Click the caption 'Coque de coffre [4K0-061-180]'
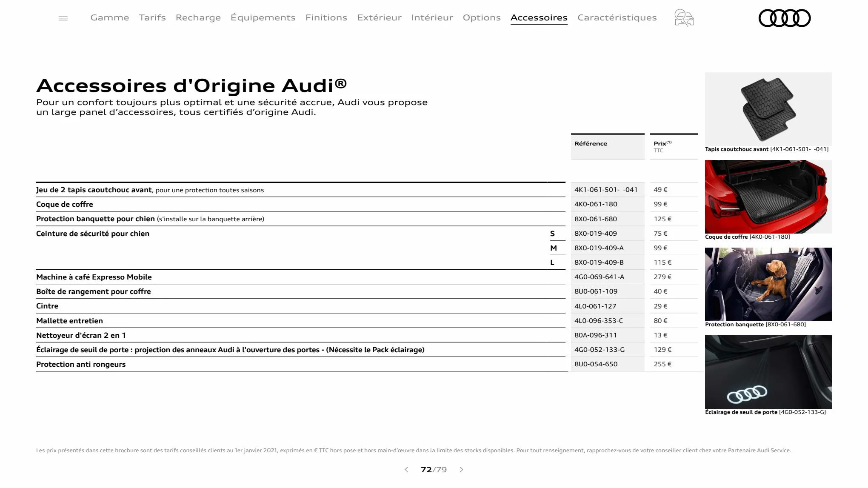 747,237
